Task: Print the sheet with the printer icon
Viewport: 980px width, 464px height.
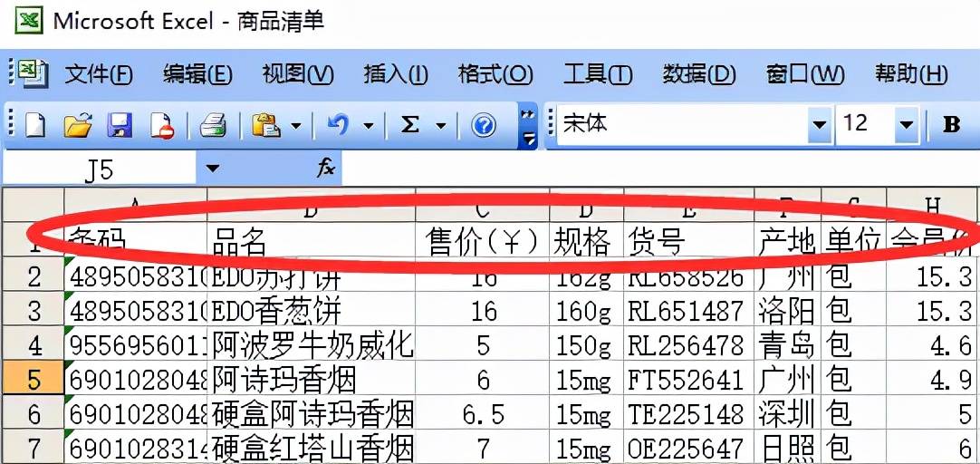Action: (213, 126)
